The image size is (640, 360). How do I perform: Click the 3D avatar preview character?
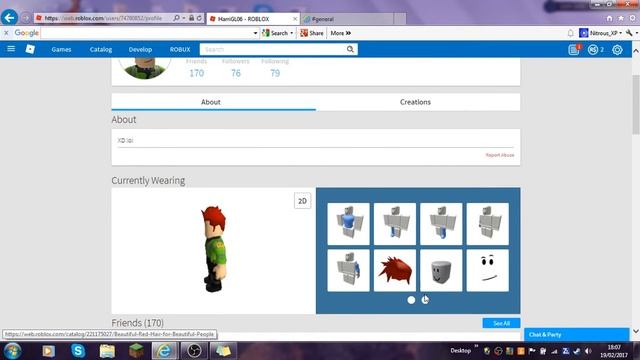(214, 249)
